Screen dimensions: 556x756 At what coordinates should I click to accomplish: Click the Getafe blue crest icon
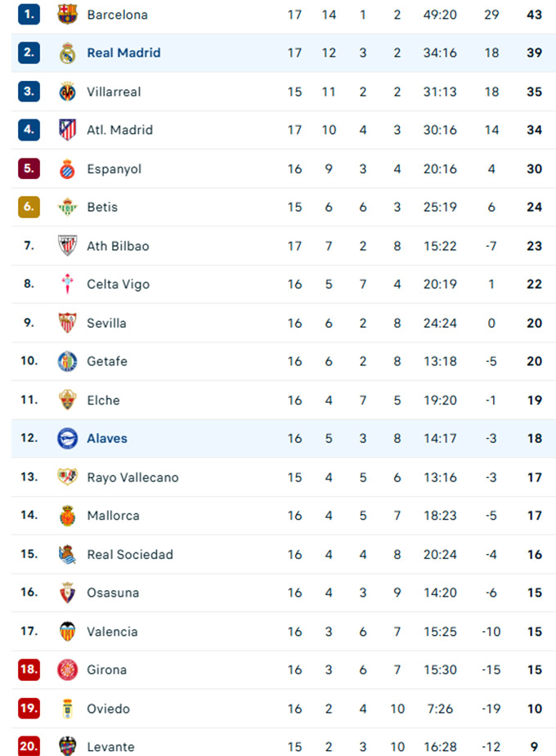click(68, 361)
